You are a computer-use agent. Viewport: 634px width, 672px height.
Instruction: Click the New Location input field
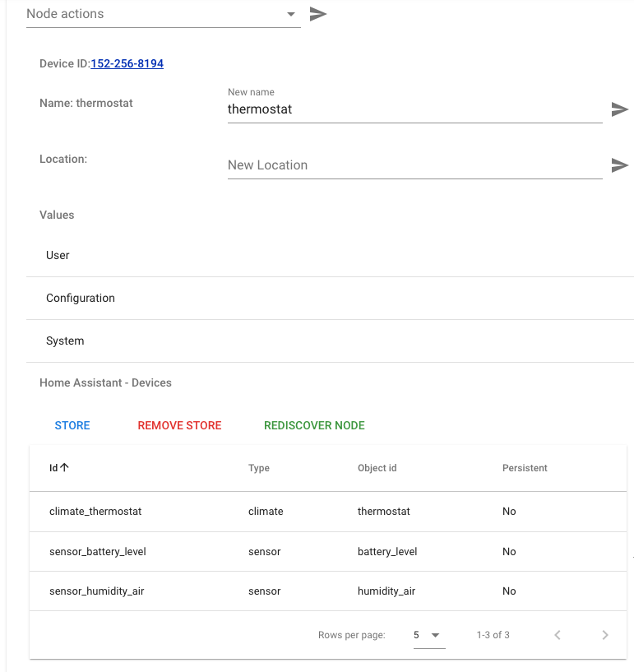coord(370,165)
